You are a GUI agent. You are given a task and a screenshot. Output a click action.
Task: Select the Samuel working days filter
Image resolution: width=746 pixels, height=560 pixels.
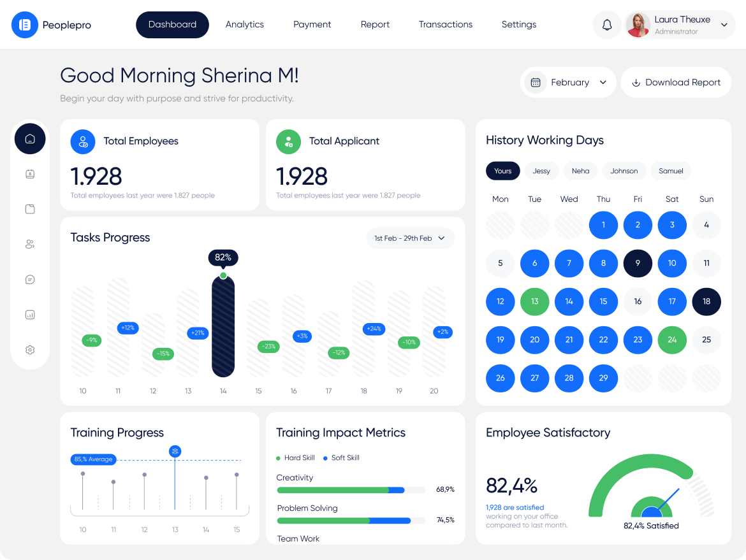(x=671, y=171)
